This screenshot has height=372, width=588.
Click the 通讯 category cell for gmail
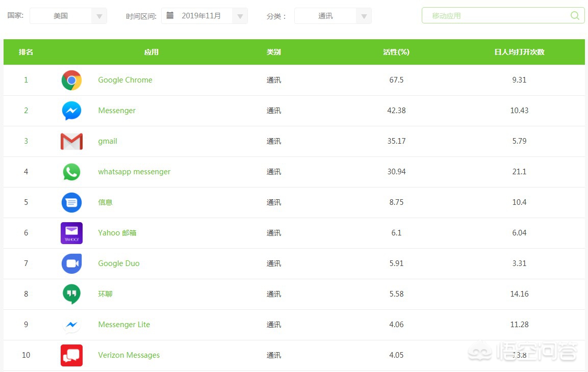click(274, 141)
